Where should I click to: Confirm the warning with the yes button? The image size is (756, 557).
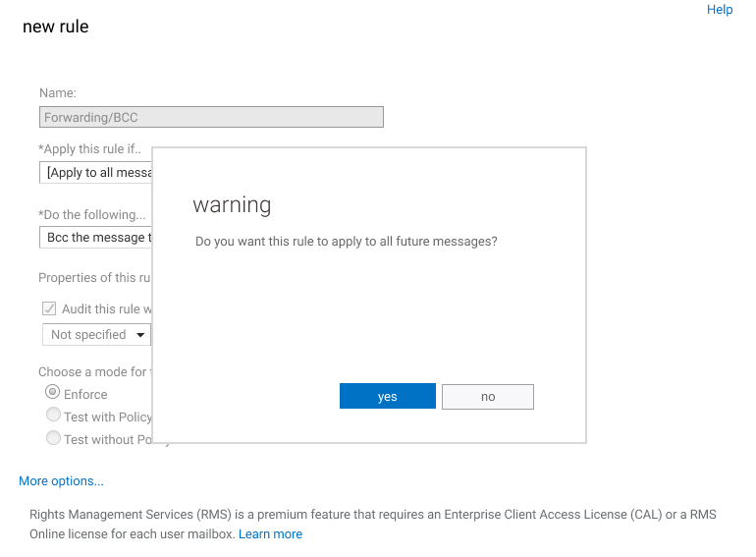point(387,396)
